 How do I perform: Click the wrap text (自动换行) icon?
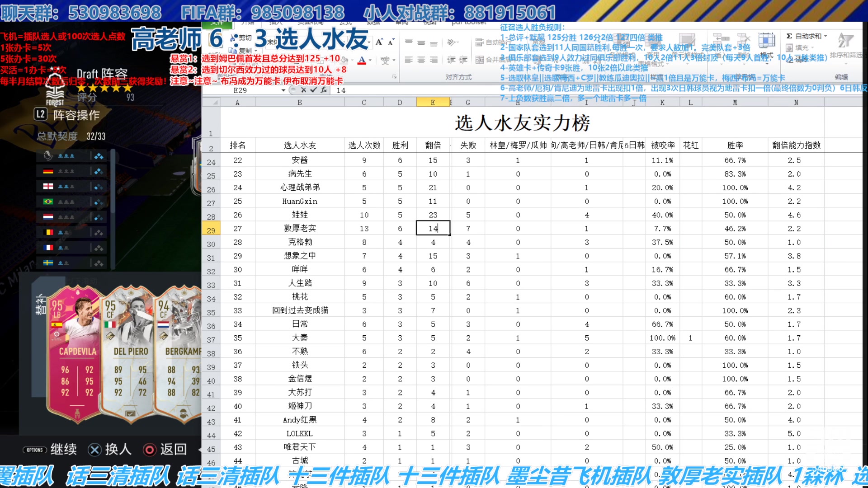coord(480,42)
